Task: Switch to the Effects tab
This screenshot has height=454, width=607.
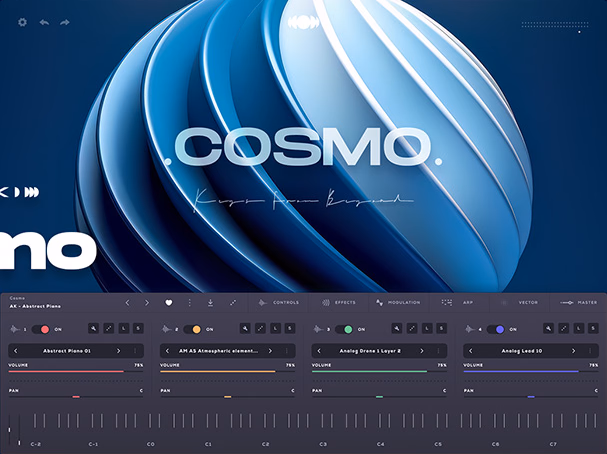Action: pyautogui.click(x=339, y=303)
